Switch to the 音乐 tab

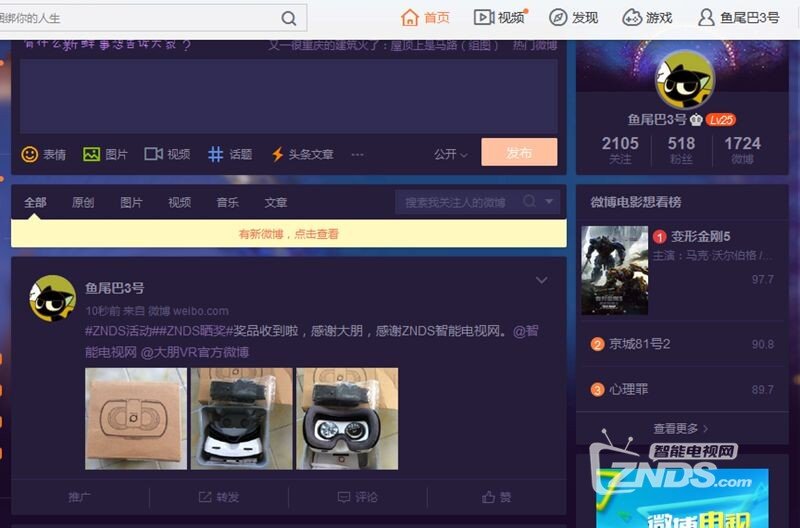(228, 203)
